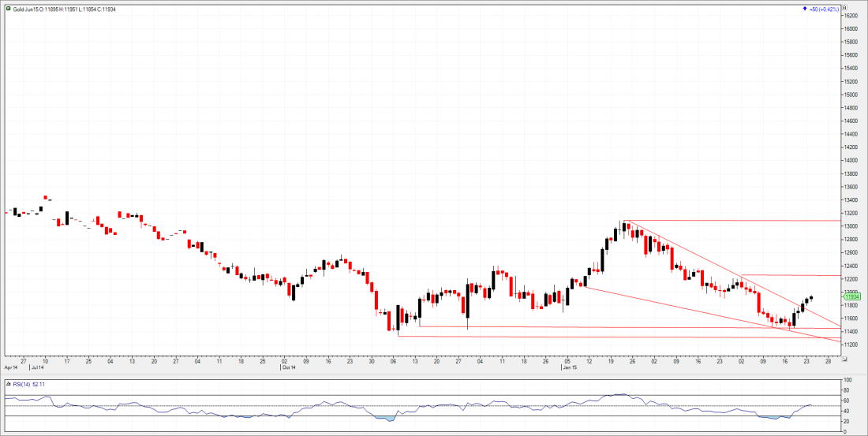Toggle the auto-scale 'A' button above price axis
The image size is (868, 436).
click(844, 8)
